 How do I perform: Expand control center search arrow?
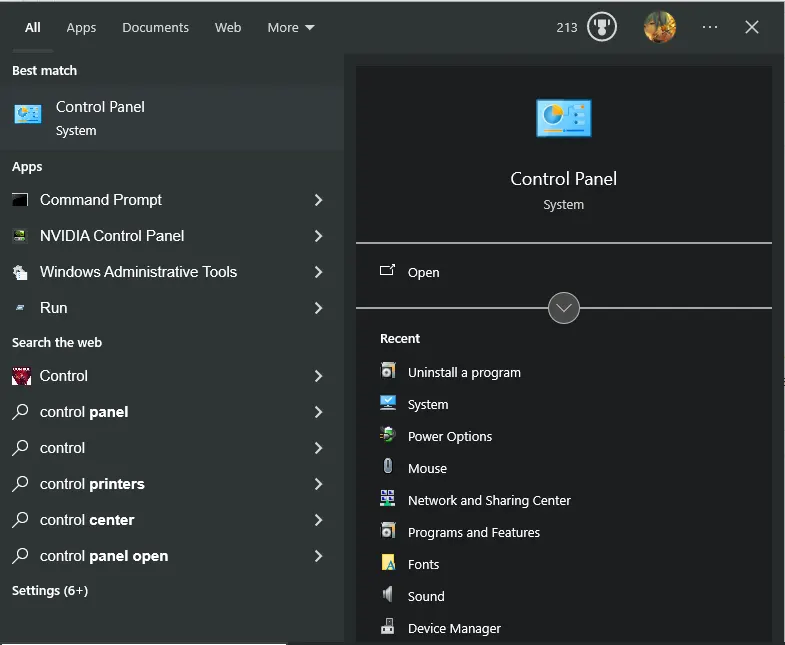tap(318, 520)
